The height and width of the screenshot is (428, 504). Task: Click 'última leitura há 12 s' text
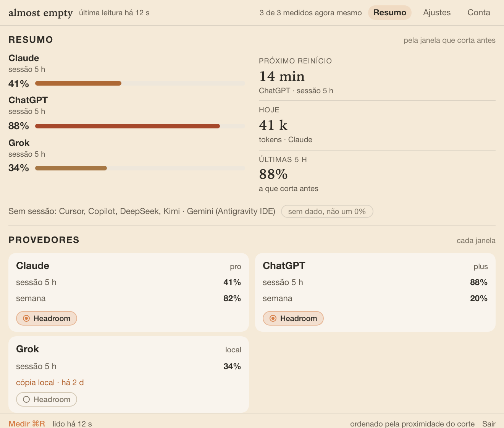click(x=114, y=13)
